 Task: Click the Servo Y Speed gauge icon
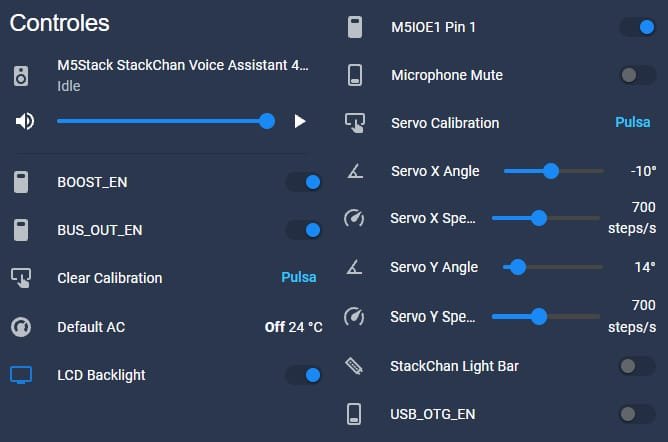[x=354, y=316]
